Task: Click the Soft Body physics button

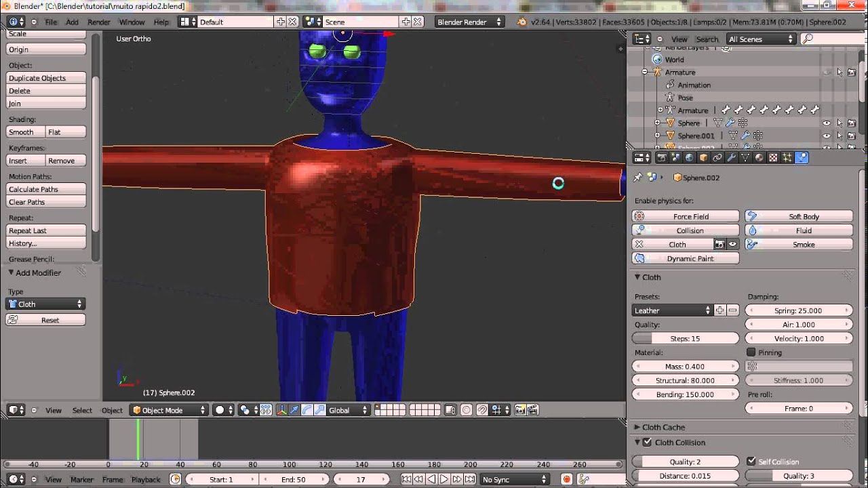Action: click(x=800, y=216)
